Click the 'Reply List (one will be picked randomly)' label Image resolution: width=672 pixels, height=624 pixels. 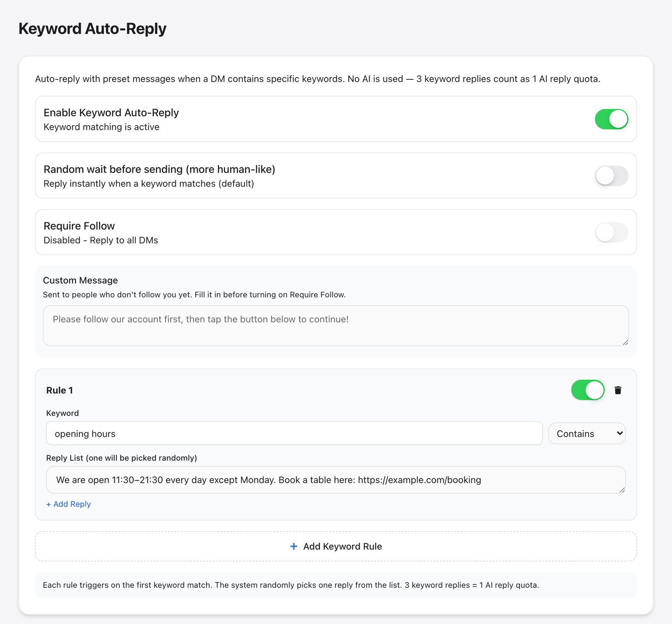(x=121, y=458)
